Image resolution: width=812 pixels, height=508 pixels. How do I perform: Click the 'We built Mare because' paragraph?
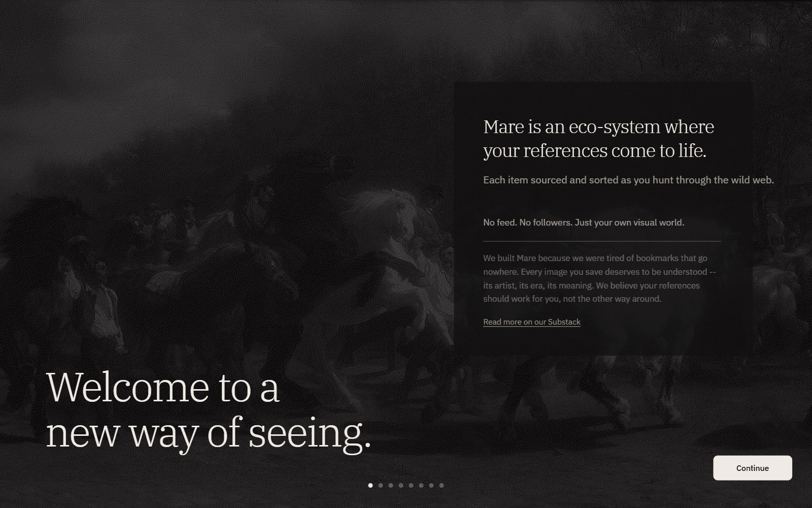[599, 278]
